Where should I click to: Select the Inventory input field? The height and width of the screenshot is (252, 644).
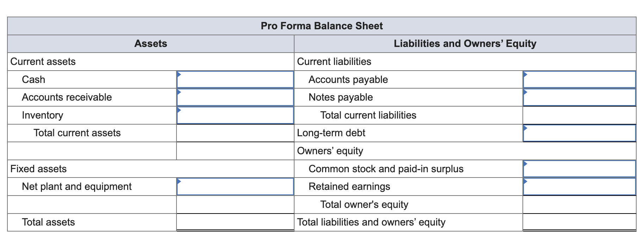pos(235,115)
